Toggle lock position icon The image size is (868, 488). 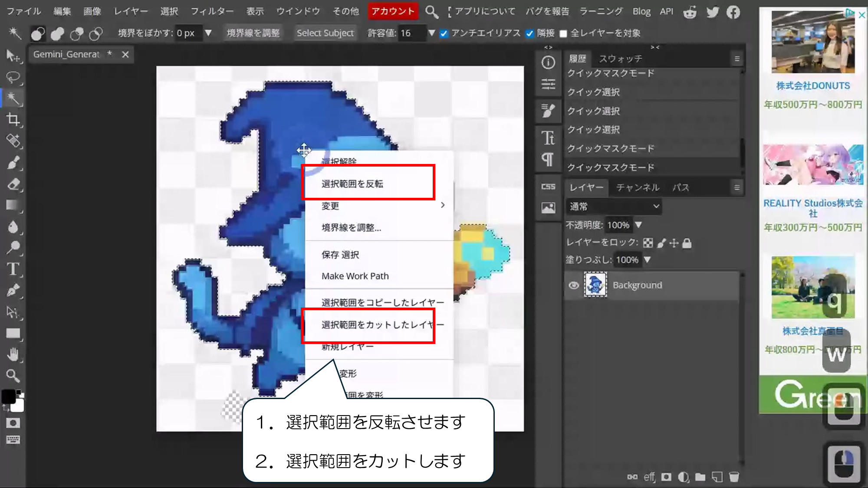pos(674,243)
